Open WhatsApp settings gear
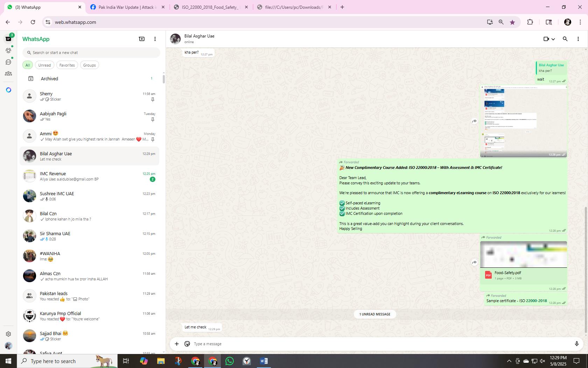This screenshot has height=368, width=588. (x=8, y=334)
